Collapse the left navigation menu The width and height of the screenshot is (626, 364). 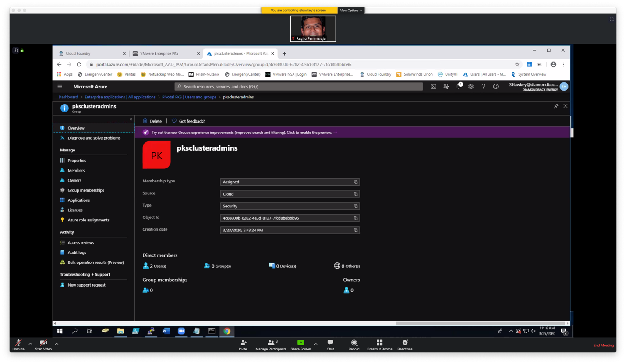131,119
